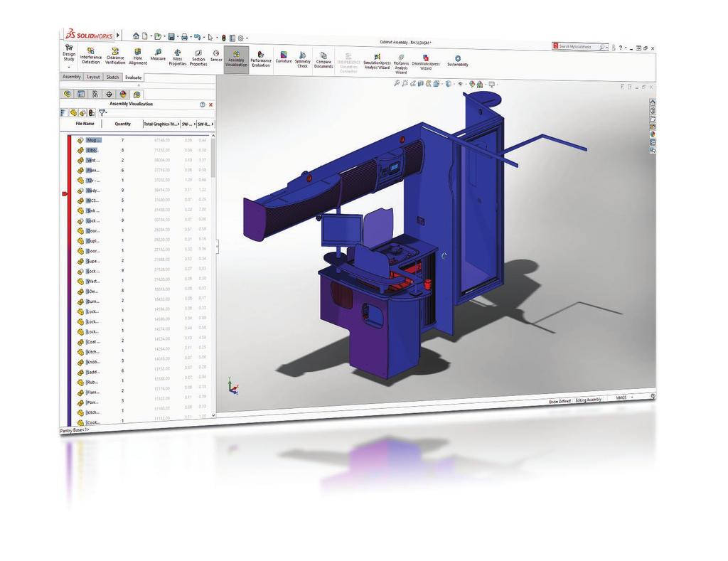Open the dropdown arrow beside the Save icon

[177, 37]
